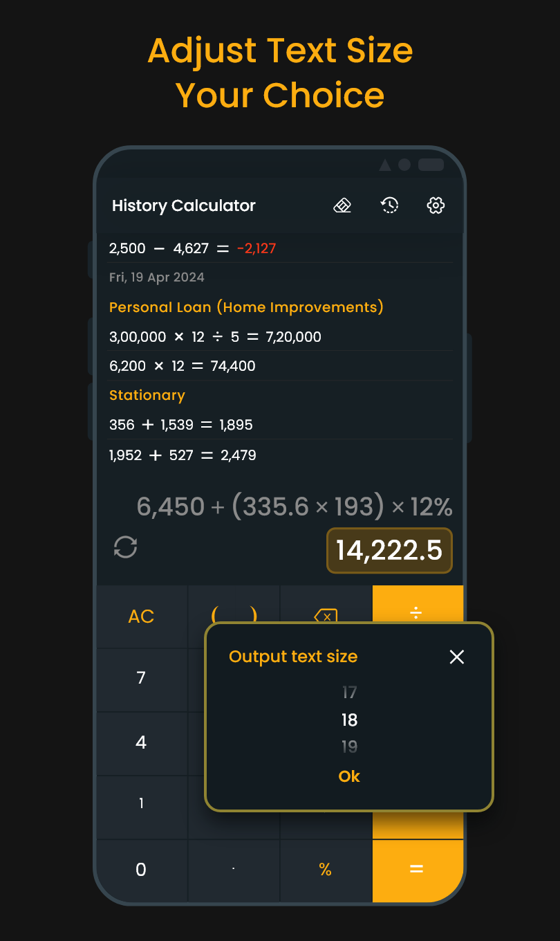Viewport: 560px width, 941px height.
Task: Select size 17 in the picker
Action: coord(349,692)
